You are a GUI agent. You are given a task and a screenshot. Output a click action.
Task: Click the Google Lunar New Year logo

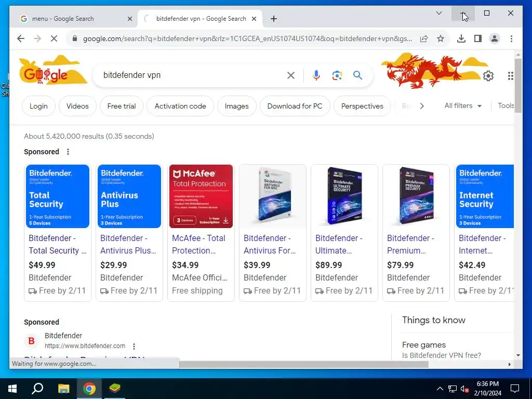[52, 71]
